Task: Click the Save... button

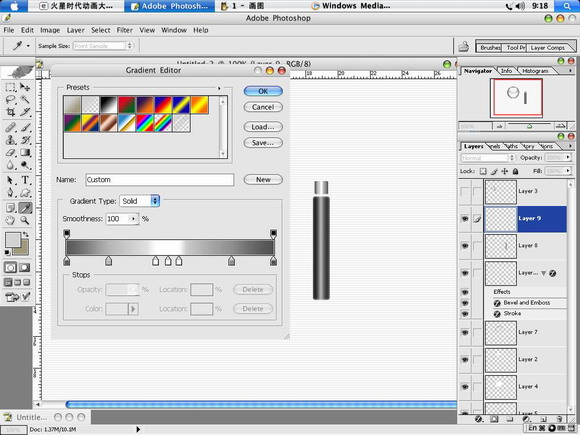Action: click(x=263, y=143)
